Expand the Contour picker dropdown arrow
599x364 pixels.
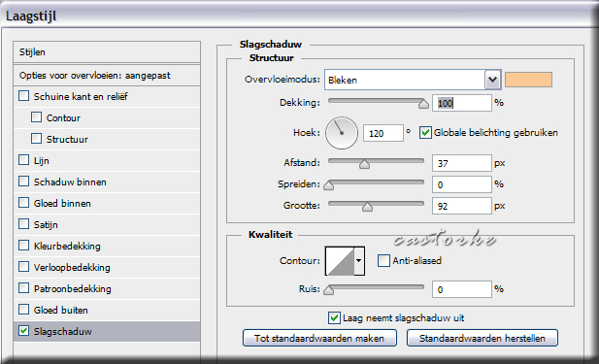click(x=359, y=261)
